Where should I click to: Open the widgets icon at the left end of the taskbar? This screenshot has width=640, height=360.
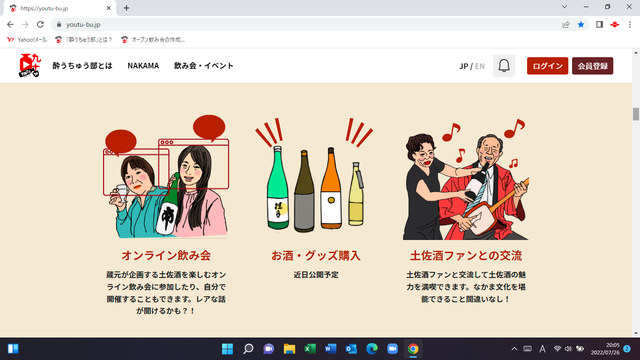[13, 349]
